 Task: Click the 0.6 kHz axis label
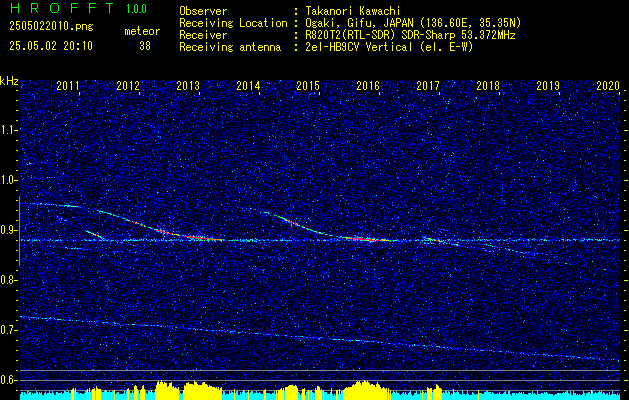pos(8,380)
